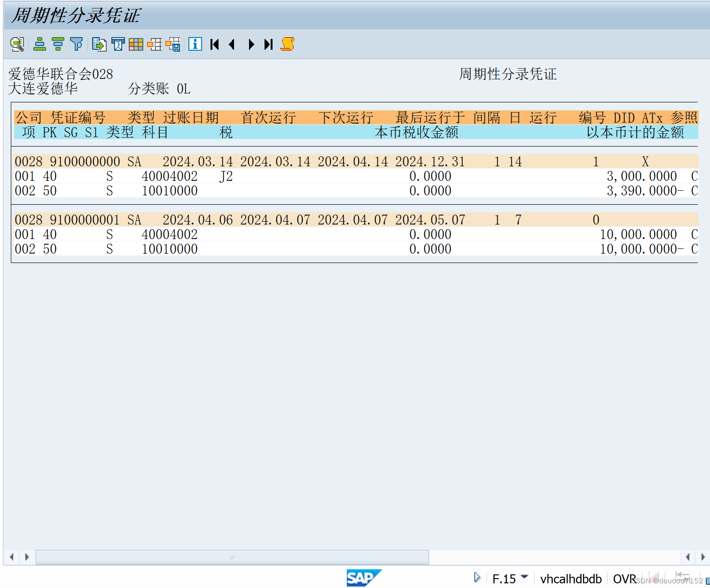Image resolution: width=710 pixels, height=588 pixels.
Task: Click the right arrow of horizontal scrollbar
Action: [27, 557]
